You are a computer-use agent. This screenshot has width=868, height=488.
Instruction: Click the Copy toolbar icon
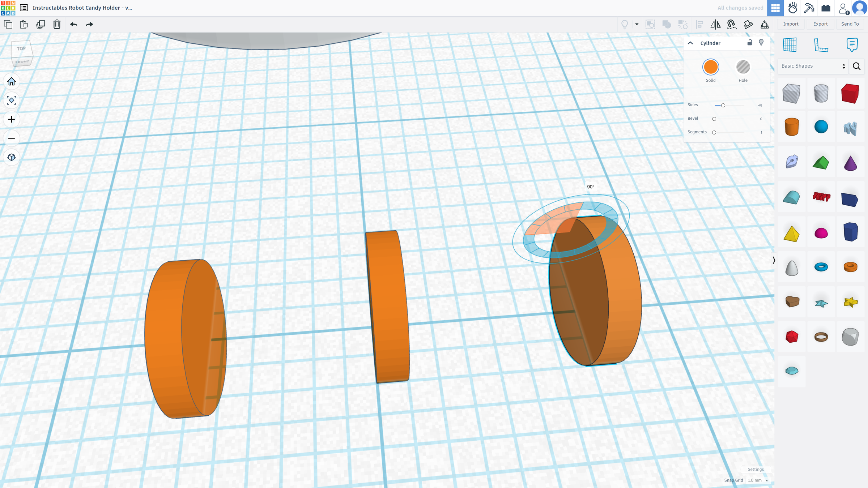[x=8, y=24]
